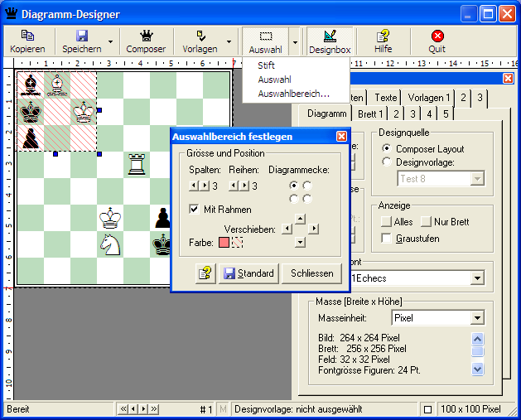The width and height of the screenshot is (521, 420).
Task: Pick the solid red Farbe swatch
Action: coord(224,243)
